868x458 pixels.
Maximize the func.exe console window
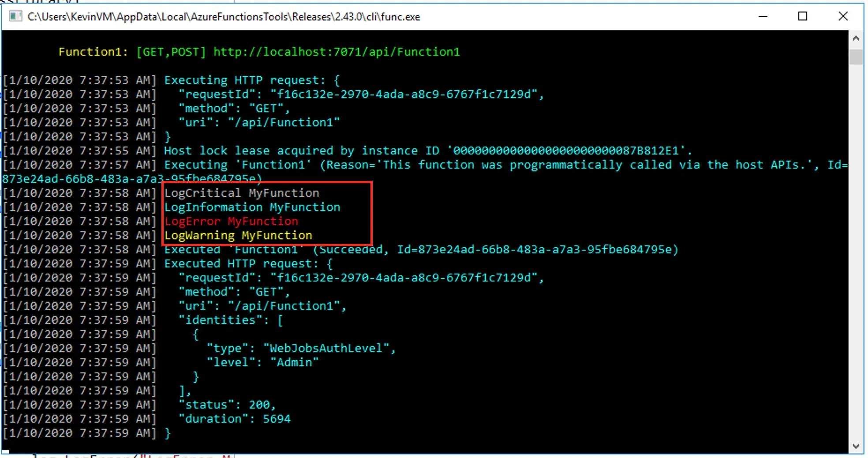[803, 16]
